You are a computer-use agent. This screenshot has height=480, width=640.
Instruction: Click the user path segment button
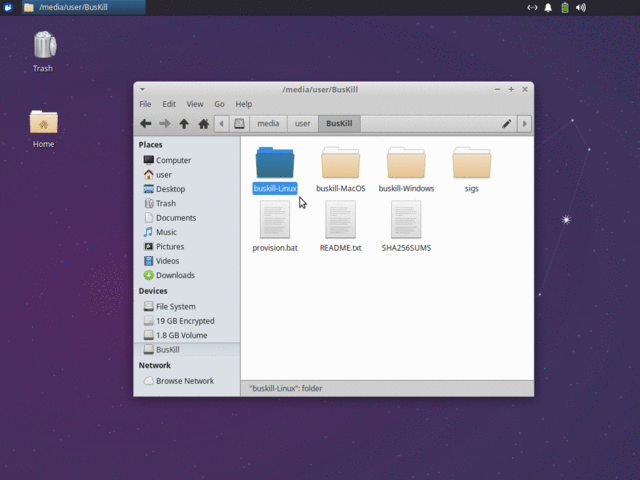click(302, 123)
